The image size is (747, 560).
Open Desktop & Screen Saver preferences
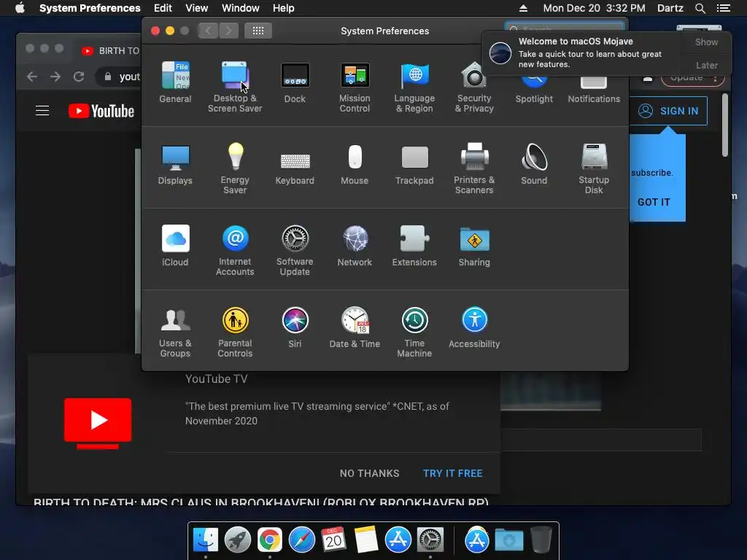pos(235,87)
